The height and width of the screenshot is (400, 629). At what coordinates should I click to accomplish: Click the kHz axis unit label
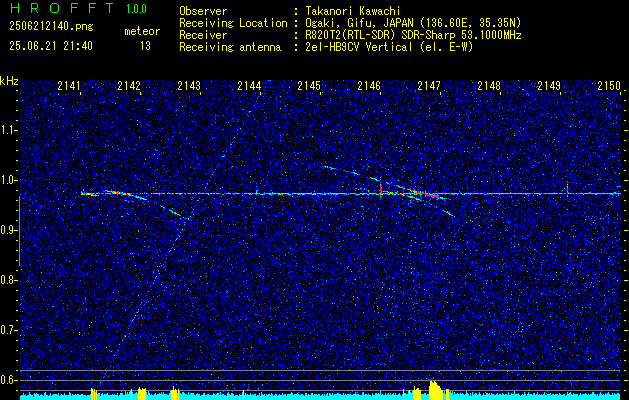(9, 81)
